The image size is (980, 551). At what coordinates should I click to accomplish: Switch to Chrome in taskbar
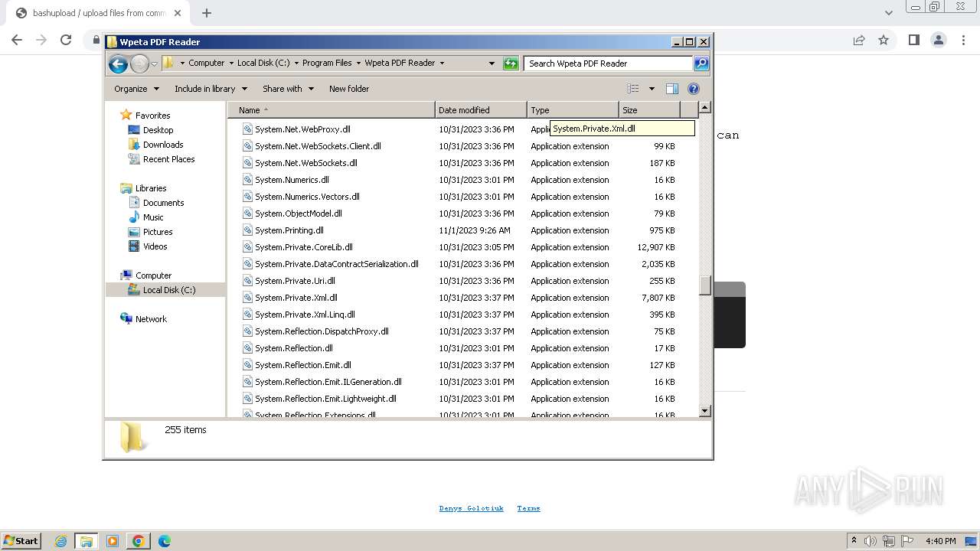click(x=139, y=541)
